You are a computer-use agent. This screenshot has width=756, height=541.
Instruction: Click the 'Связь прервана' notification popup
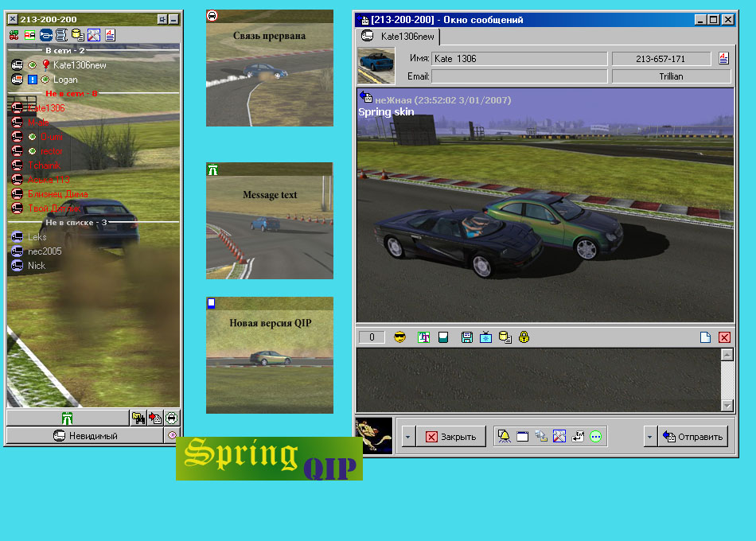(x=270, y=68)
